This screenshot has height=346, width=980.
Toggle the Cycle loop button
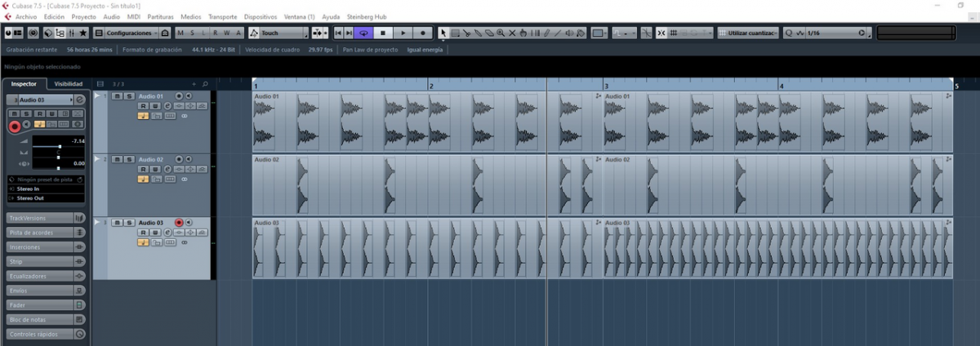point(363,33)
